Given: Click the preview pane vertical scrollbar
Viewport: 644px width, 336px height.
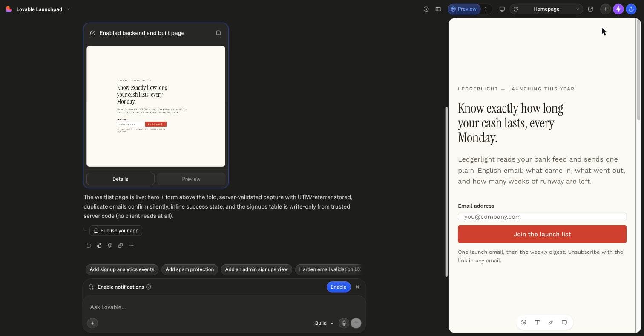Looking at the screenshot, I should tap(638, 70).
